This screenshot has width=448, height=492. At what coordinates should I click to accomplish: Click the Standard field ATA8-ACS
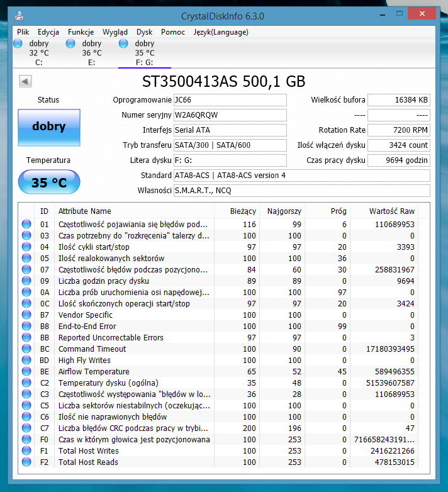tap(302, 175)
